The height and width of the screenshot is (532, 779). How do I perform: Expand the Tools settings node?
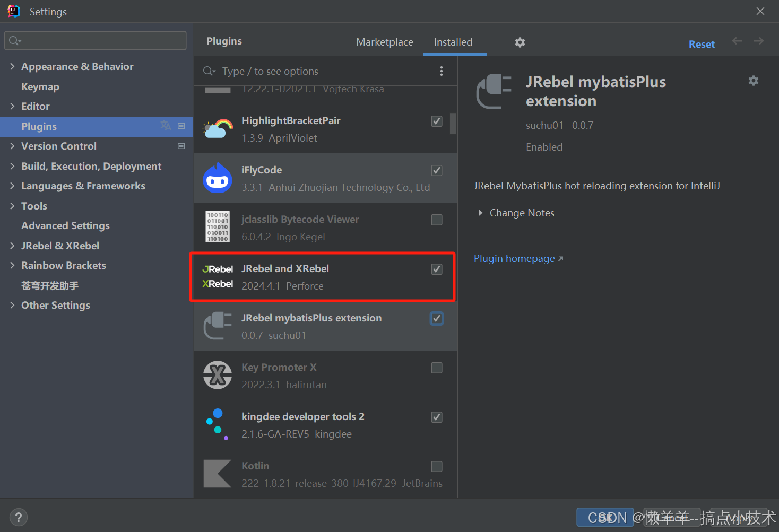(x=12, y=206)
